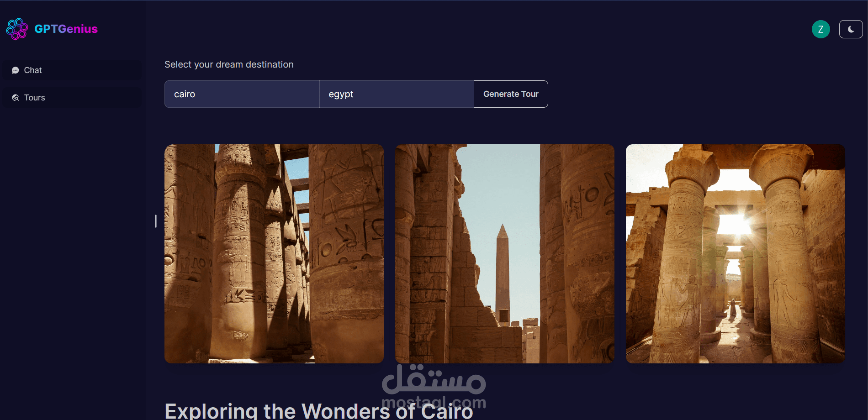Focus the city field containing cairo
868x420 pixels.
[x=242, y=94]
